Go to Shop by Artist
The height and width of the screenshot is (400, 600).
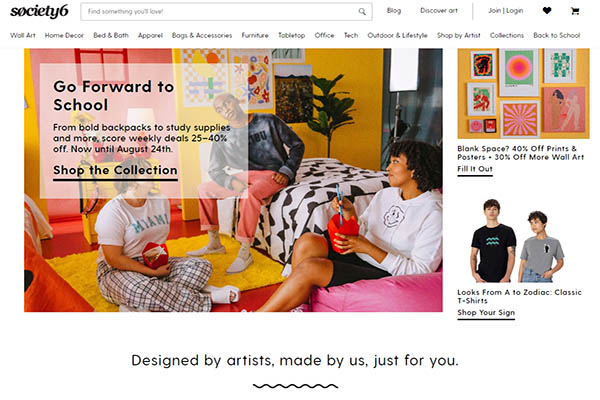click(458, 35)
